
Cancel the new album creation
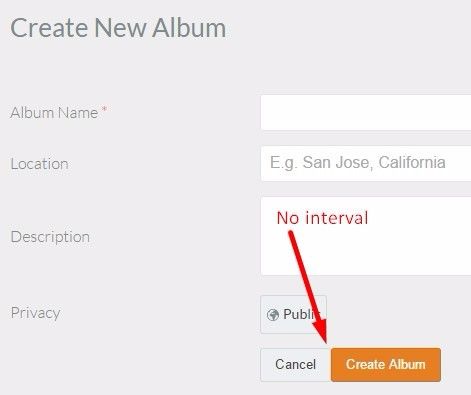(295, 365)
